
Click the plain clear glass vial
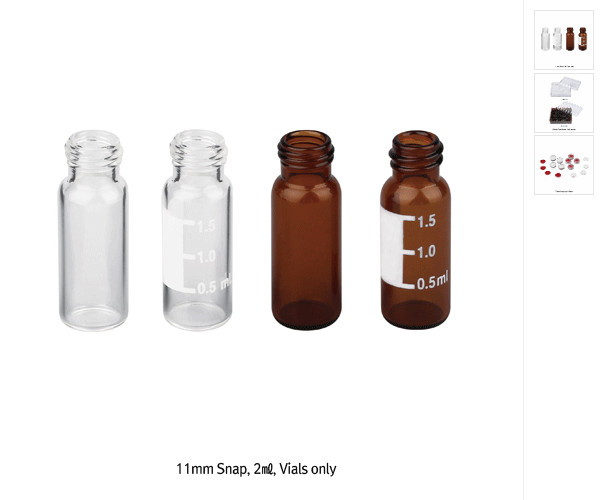point(94,230)
